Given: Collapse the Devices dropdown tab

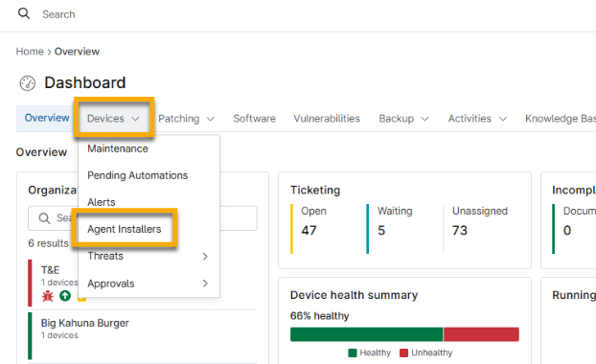Looking at the screenshot, I should coord(113,119).
